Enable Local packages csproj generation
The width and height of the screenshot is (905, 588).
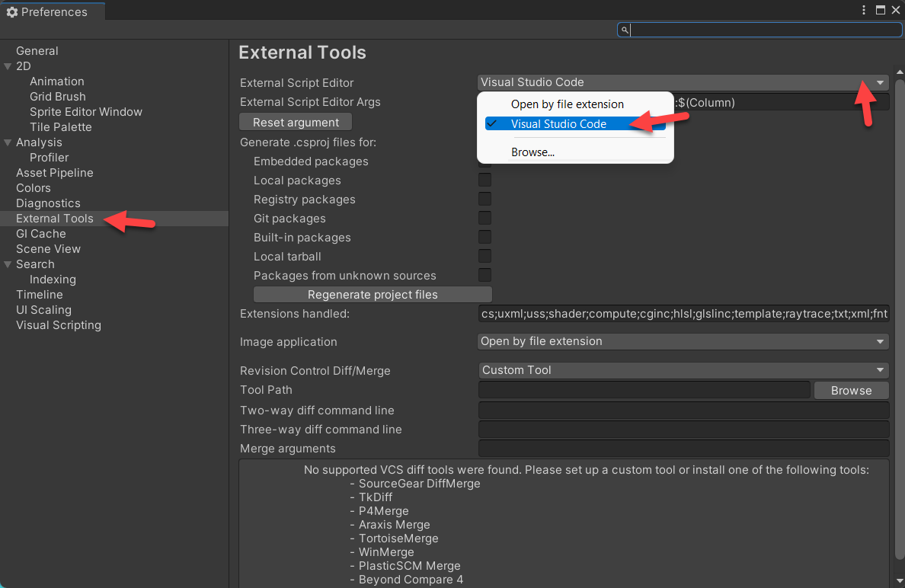pyautogui.click(x=484, y=180)
